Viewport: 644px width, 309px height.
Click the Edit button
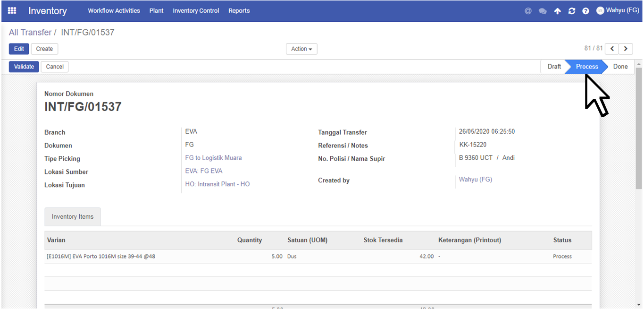click(19, 49)
